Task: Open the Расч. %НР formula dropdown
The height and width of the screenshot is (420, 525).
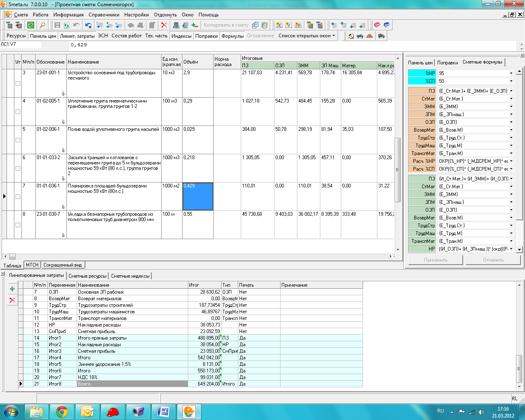Action: (511, 161)
